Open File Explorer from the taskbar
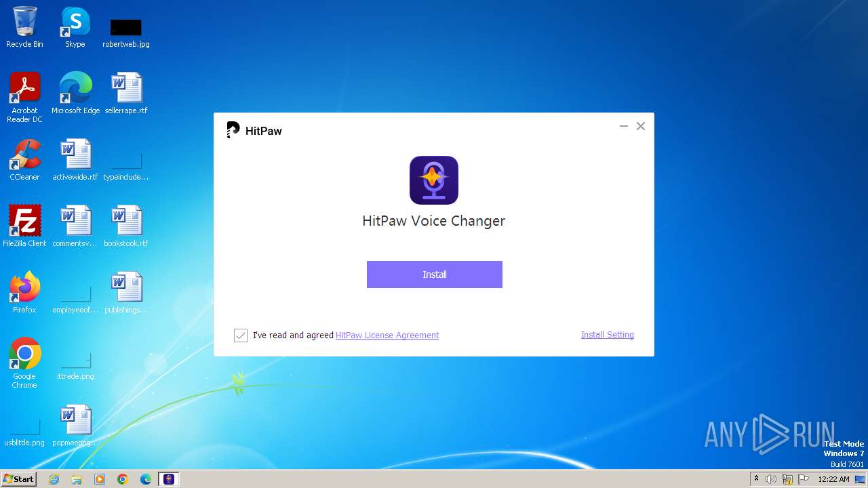 click(77, 479)
